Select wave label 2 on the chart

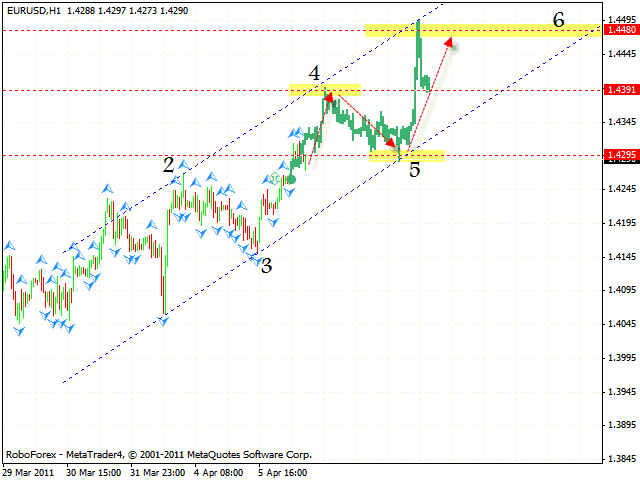click(x=169, y=164)
